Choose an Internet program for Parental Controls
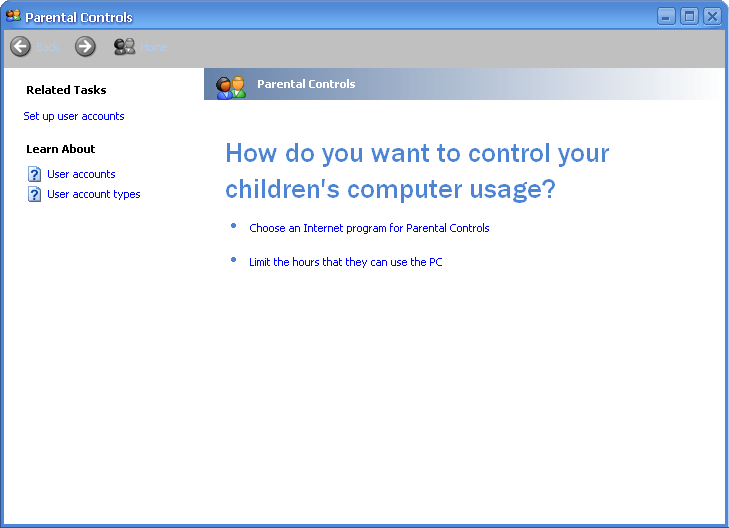This screenshot has height=528, width=729. 369,228
